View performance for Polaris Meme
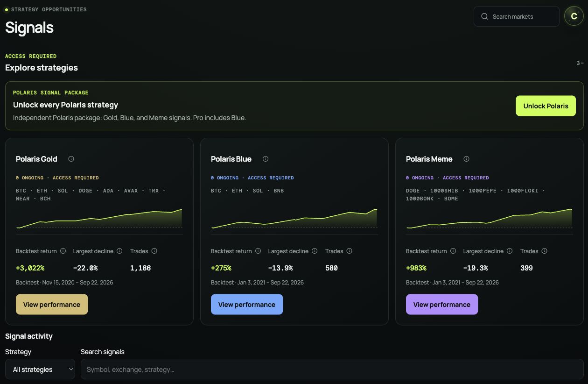The image size is (588, 384). click(x=442, y=304)
